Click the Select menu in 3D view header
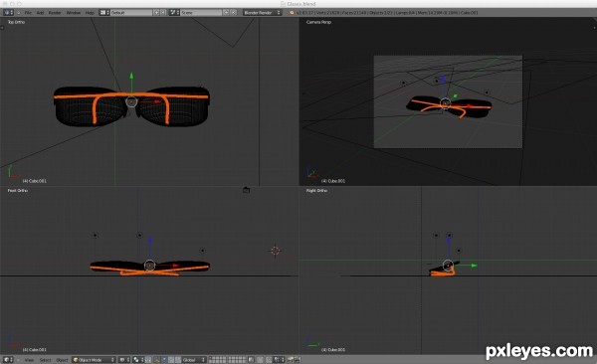 click(45, 360)
